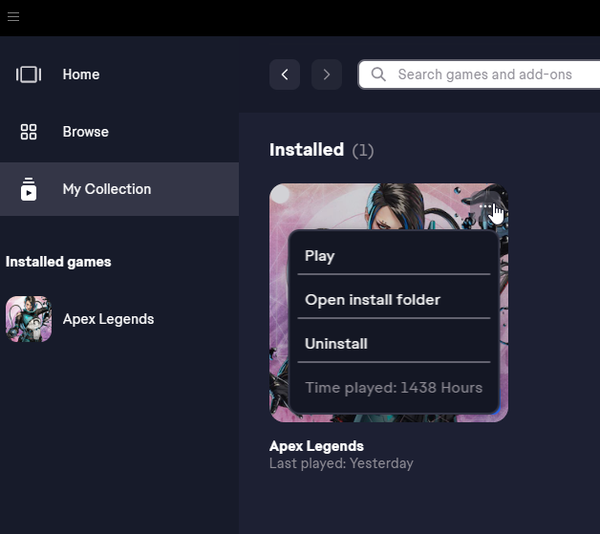The height and width of the screenshot is (534, 600).
Task: Click the Home icon in the sidebar
Action: point(28,75)
